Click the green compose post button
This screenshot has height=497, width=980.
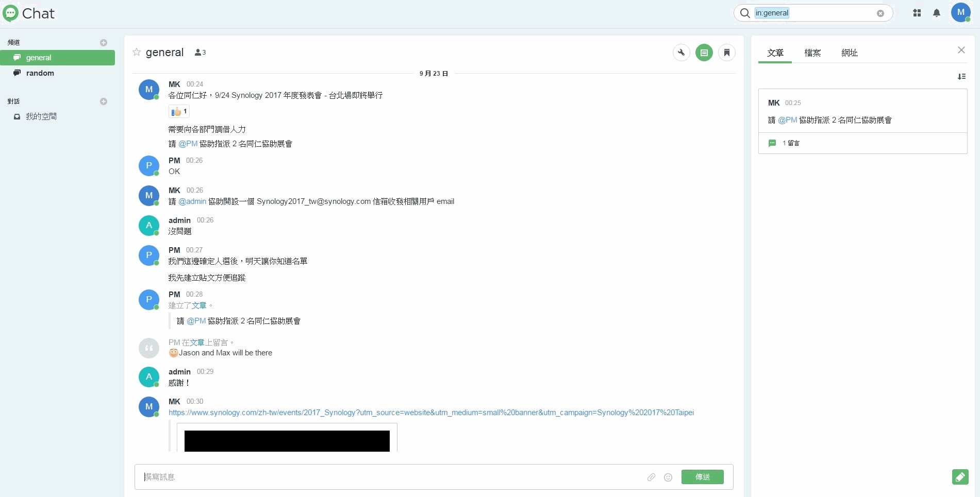pyautogui.click(x=960, y=477)
